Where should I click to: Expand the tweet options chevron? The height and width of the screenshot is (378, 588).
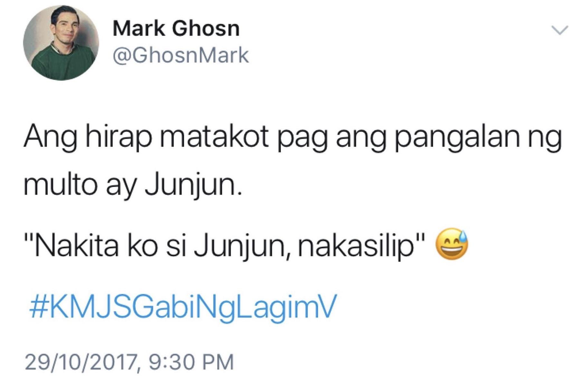(x=560, y=30)
